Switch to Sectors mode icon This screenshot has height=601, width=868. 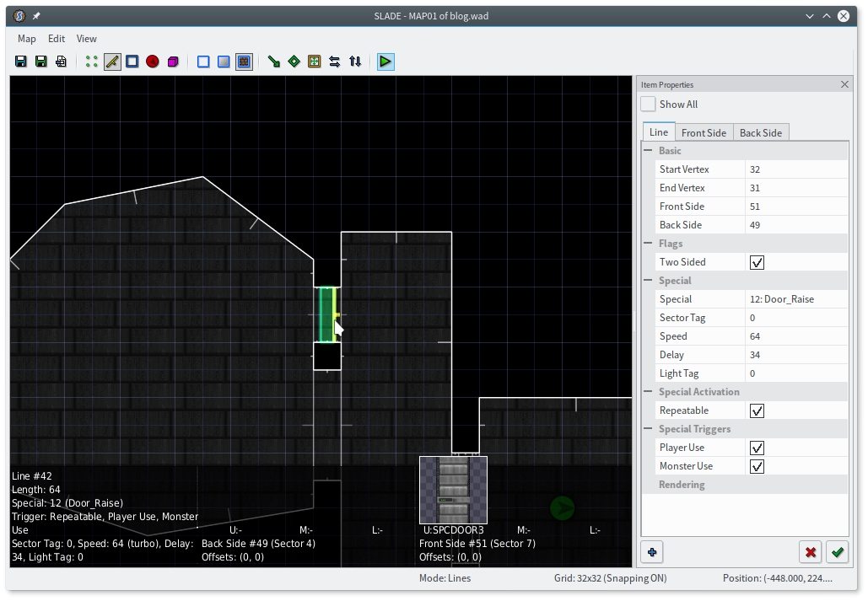tap(132, 62)
